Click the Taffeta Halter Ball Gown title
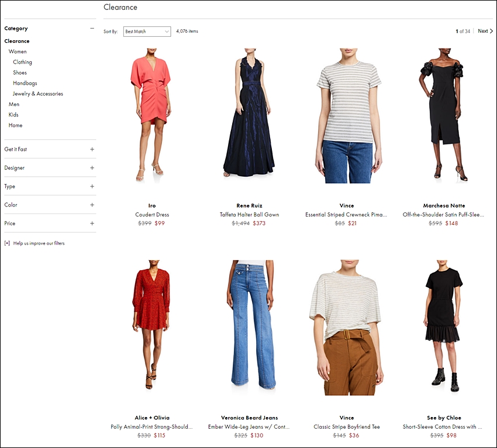Viewport: 497px width, 448px height. pyautogui.click(x=250, y=215)
